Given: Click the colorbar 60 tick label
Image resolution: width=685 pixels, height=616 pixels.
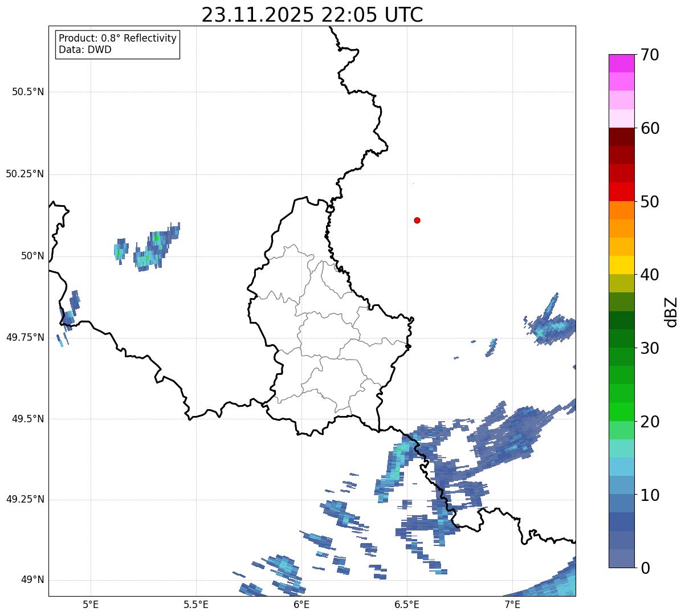Looking at the screenshot, I should (x=650, y=128).
